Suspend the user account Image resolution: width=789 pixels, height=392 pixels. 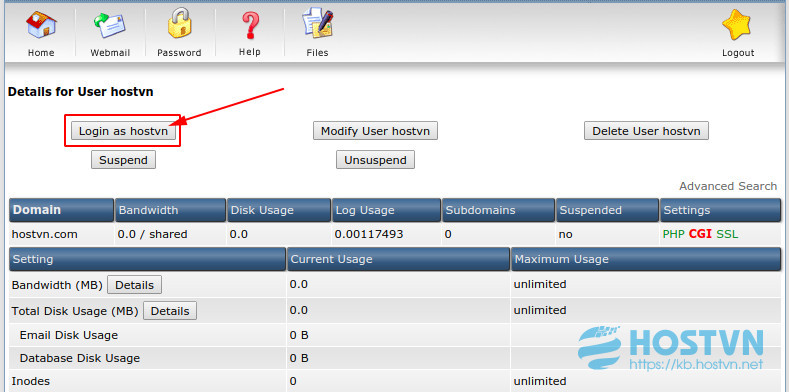point(123,160)
